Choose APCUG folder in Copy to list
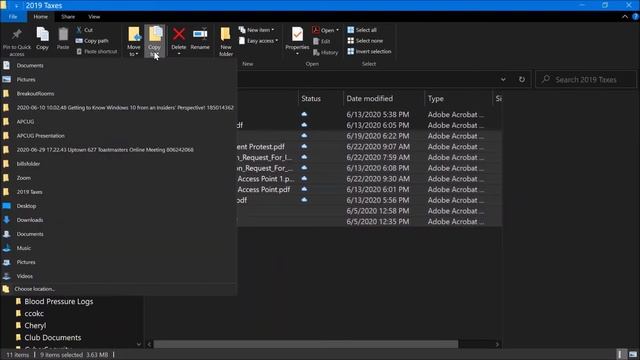 (x=118, y=122)
